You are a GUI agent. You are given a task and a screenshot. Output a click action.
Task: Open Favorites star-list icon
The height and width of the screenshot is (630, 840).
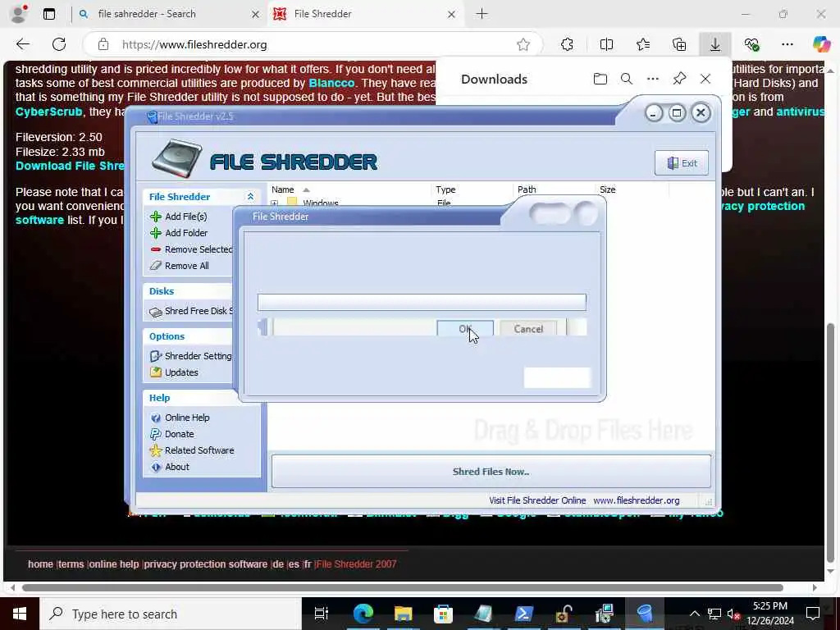[x=643, y=44]
